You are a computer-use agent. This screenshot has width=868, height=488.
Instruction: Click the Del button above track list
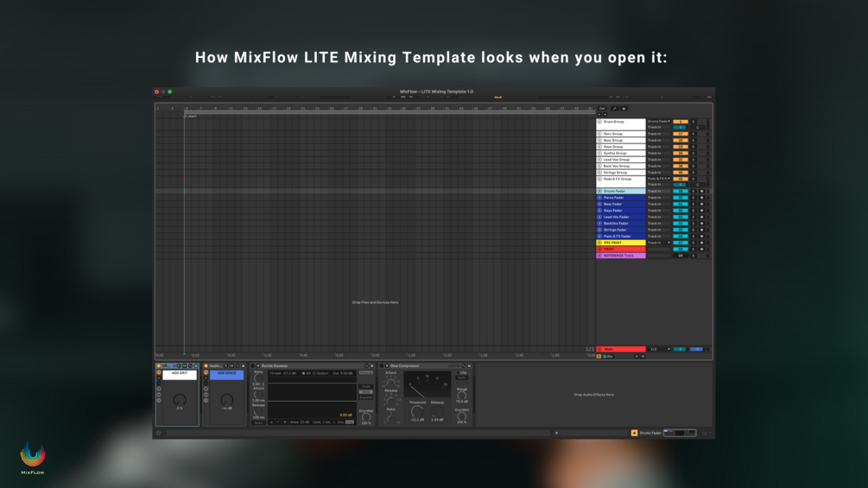coord(602,109)
